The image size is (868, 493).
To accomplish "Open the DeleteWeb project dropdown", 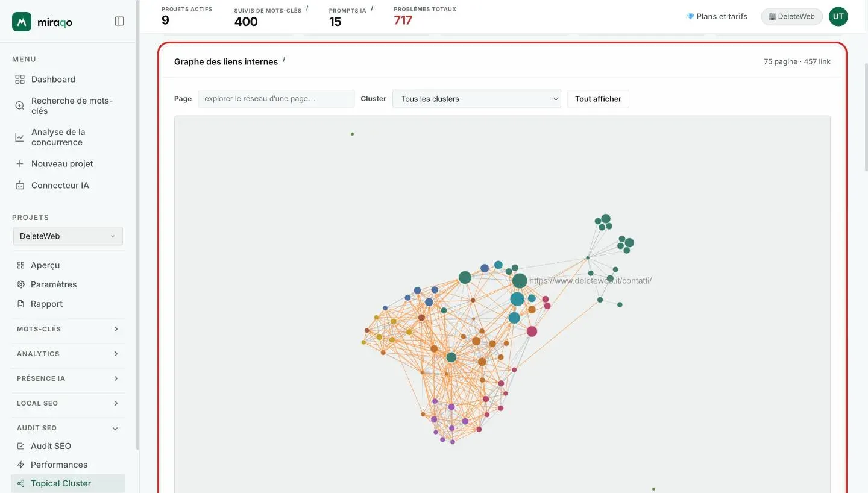I will [x=68, y=236].
